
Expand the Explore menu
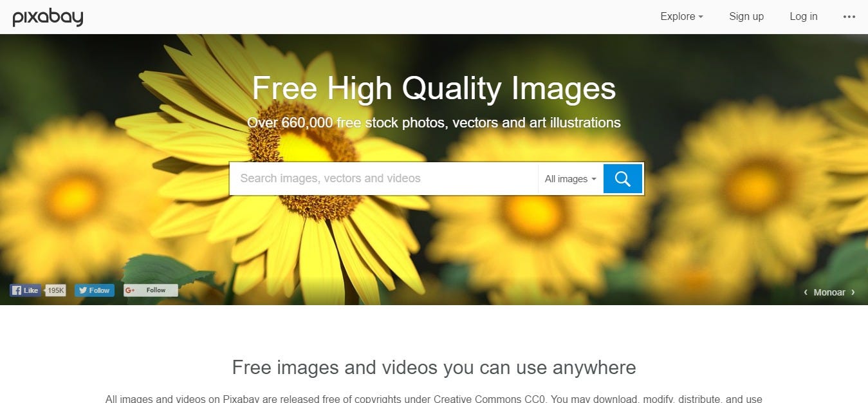(x=681, y=17)
